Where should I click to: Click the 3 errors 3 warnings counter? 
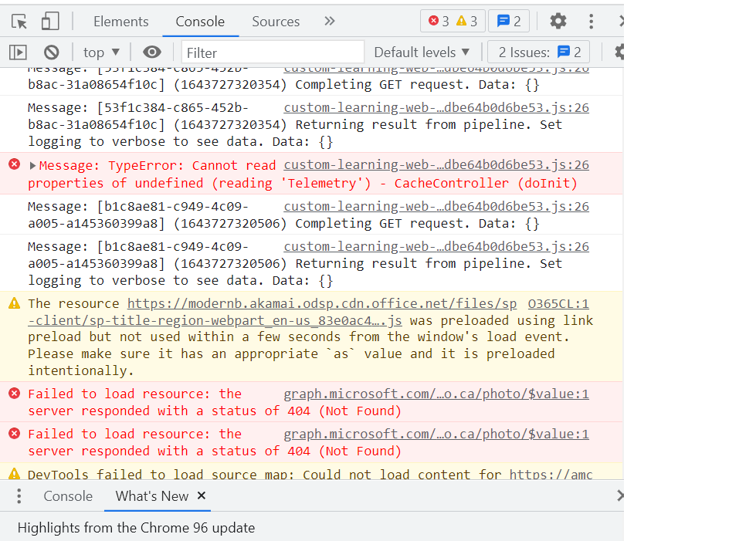(x=453, y=21)
